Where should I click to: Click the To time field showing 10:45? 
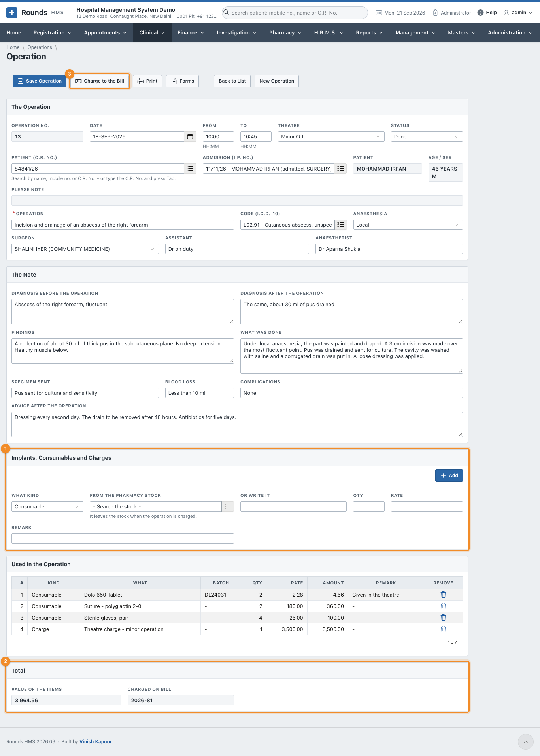(256, 136)
